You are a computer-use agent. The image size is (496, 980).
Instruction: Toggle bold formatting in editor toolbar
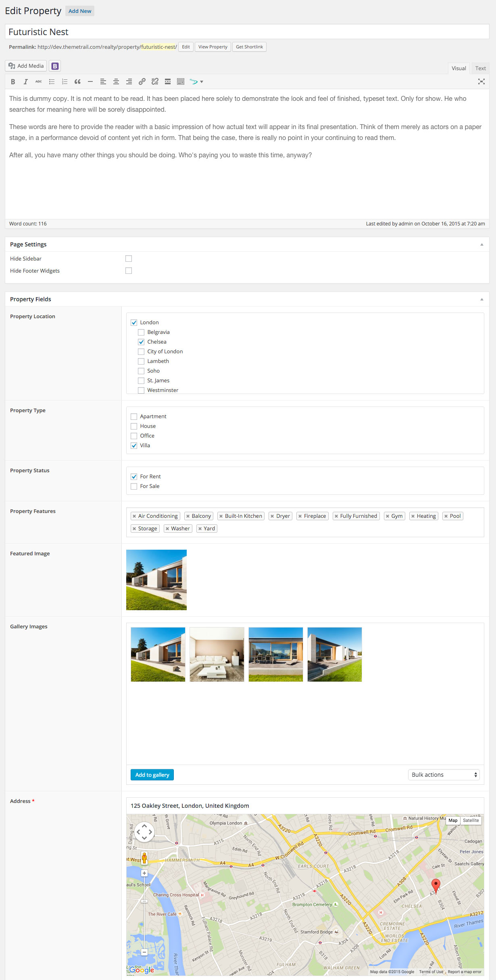pyautogui.click(x=13, y=82)
